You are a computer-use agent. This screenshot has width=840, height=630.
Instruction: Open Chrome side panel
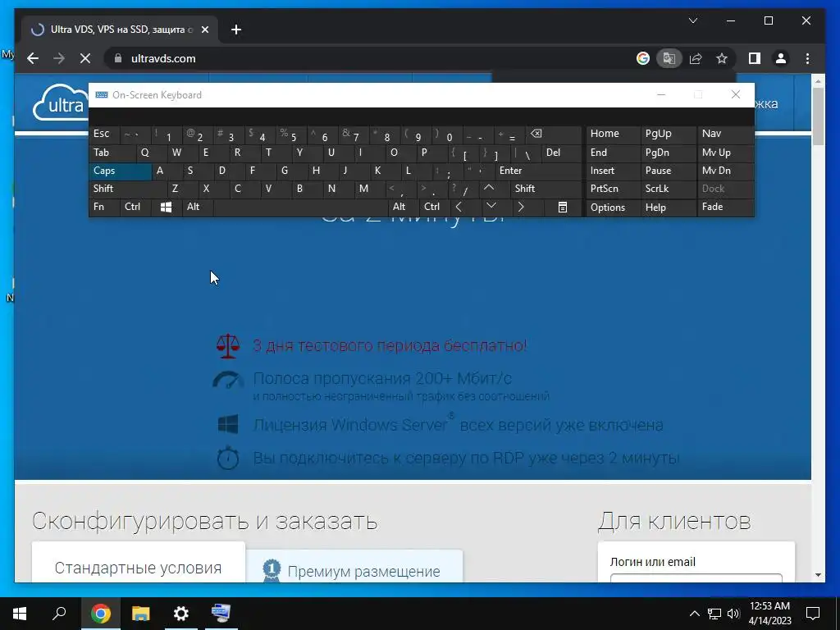coord(755,58)
